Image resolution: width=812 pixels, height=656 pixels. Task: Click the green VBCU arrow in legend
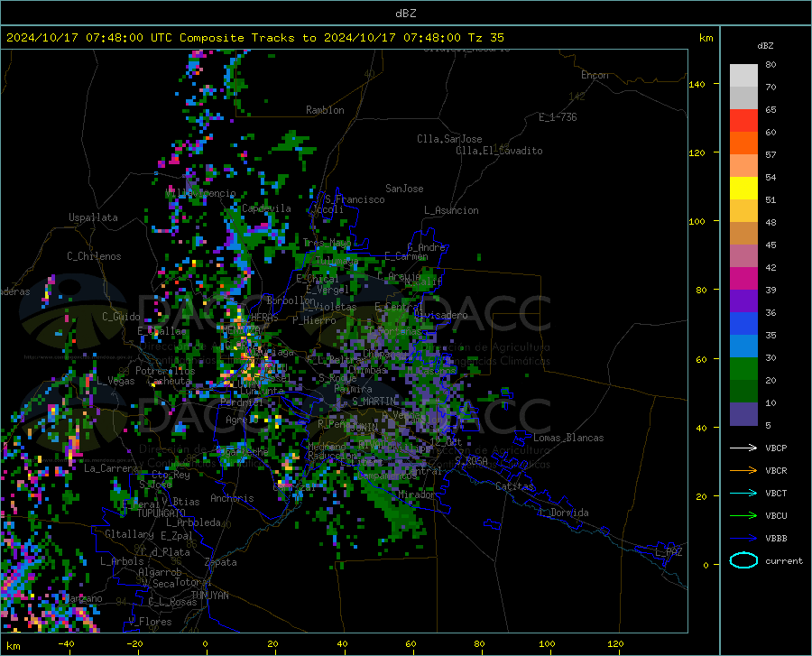[x=743, y=516]
